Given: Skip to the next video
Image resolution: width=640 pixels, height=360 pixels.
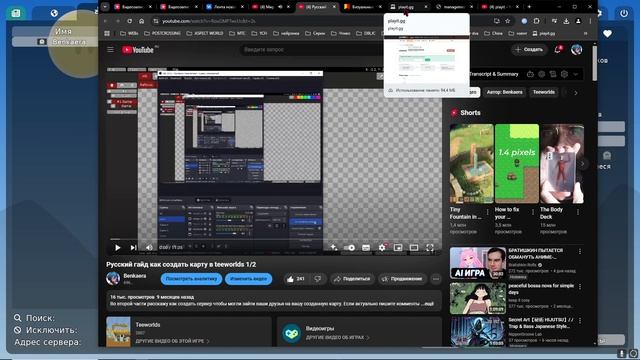Looking at the screenshot, I should pyautogui.click(x=133, y=247).
